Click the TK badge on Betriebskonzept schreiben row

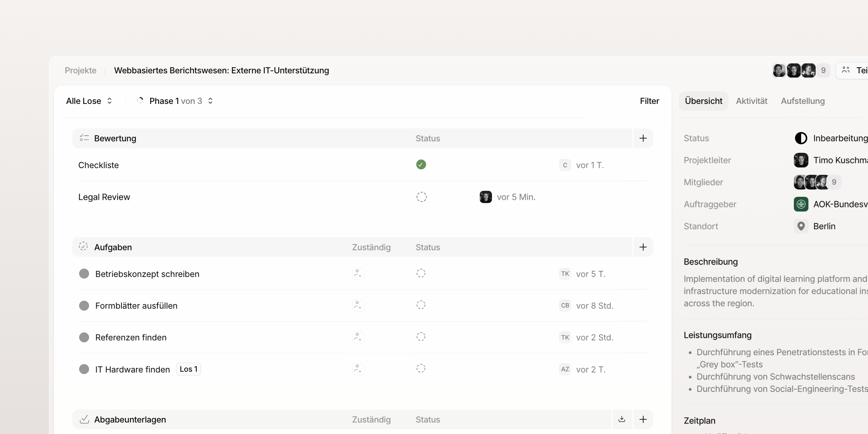click(x=565, y=274)
